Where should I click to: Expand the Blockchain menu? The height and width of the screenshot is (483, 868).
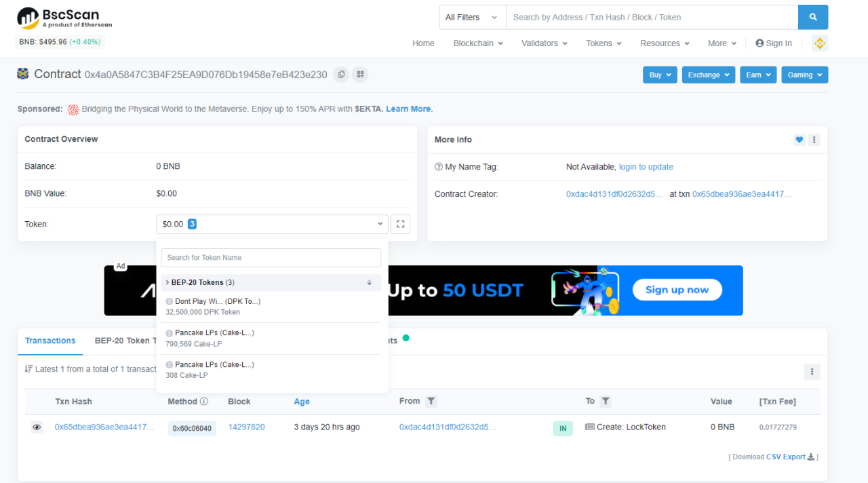tap(478, 43)
